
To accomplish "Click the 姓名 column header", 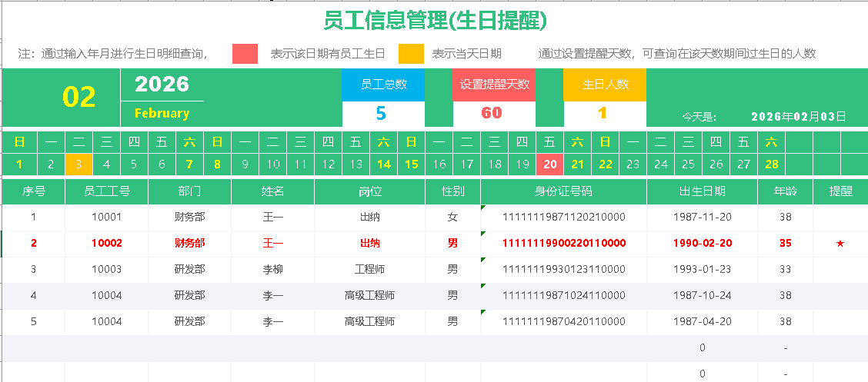I will [272, 191].
